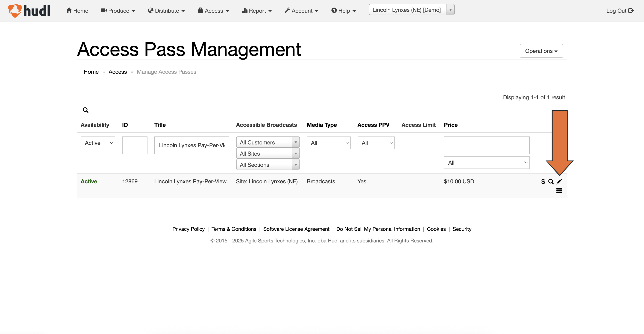
Task: Sort by the Price column header
Action: click(451, 125)
